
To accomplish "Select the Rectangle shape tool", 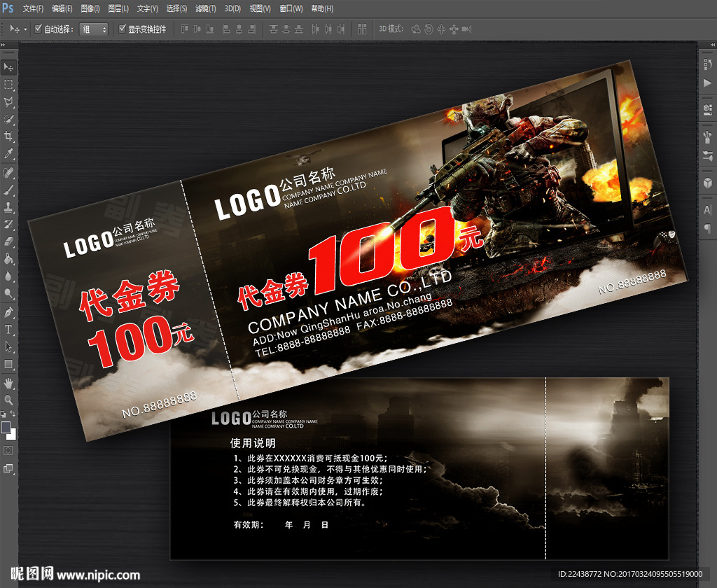I will pyautogui.click(x=8, y=364).
